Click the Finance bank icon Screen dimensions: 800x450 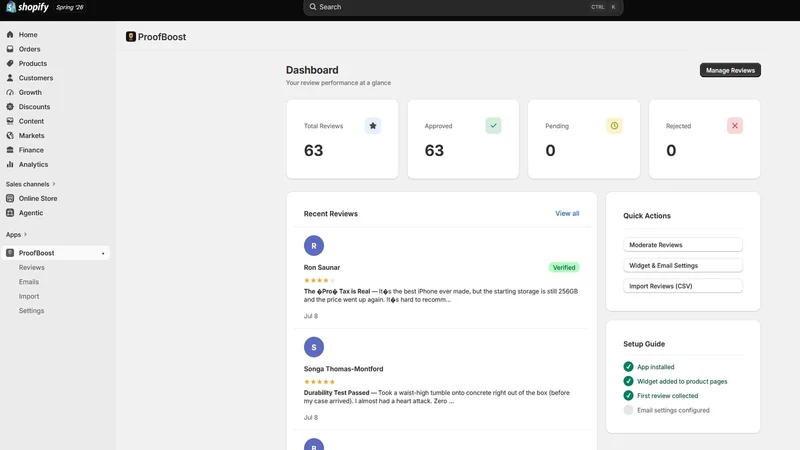click(x=10, y=150)
